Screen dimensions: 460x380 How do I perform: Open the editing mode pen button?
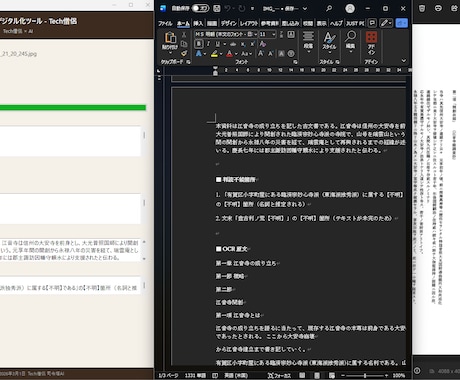point(386,23)
